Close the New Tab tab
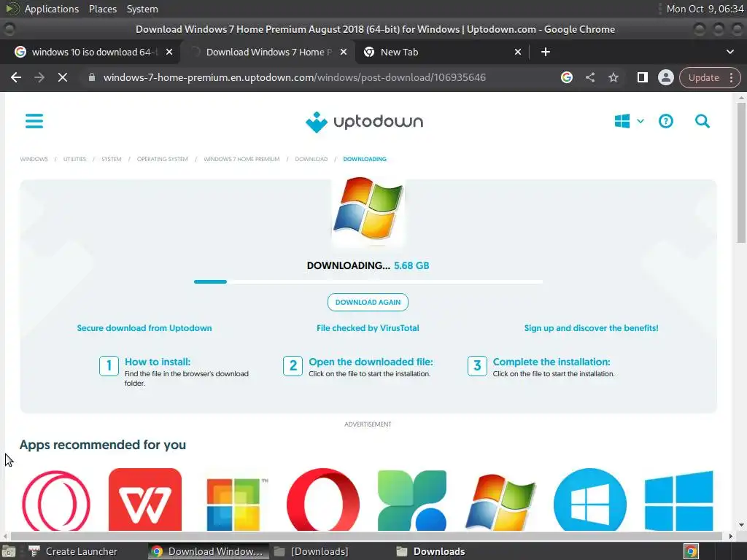747x560 pixels. point(518,52)
